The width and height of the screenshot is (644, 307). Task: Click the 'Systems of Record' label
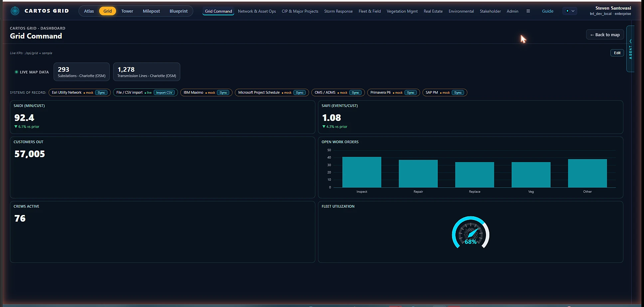tap(28, 93)
